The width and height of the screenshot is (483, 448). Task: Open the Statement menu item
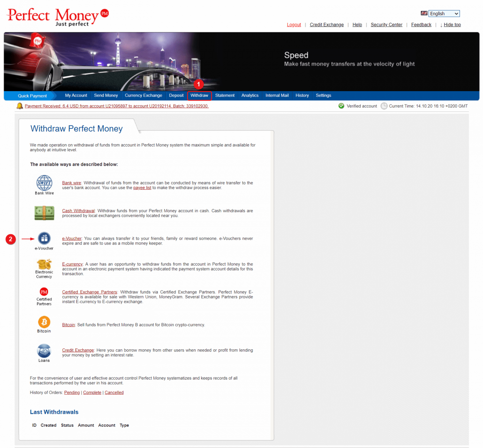[225, 95]
